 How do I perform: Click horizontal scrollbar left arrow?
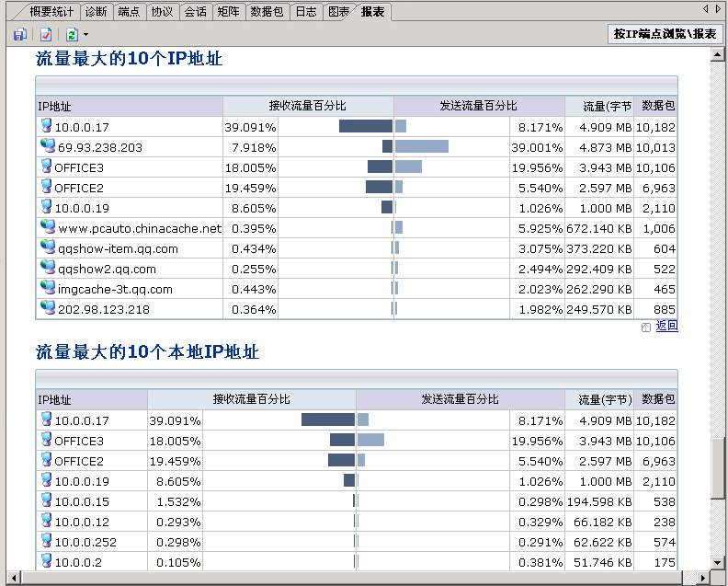click(14, 578)
